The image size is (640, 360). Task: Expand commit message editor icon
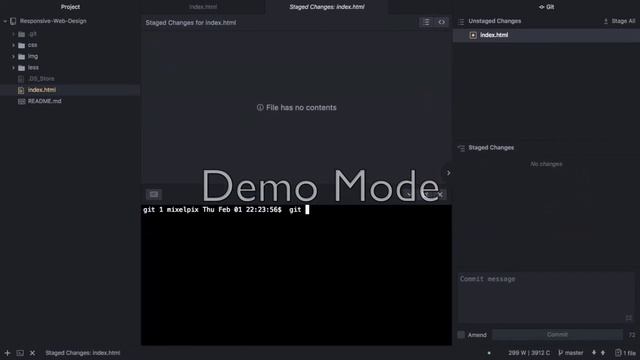[629, 318]
